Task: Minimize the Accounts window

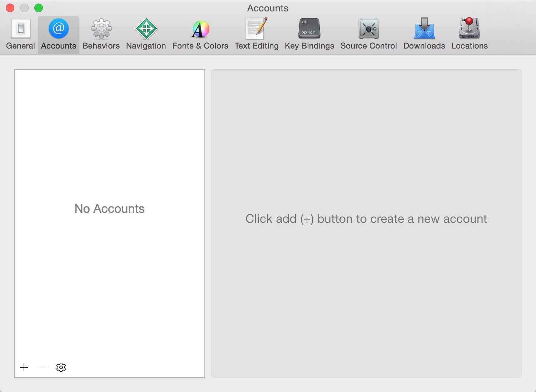Action: pyautogui.click(x=24, y=8)
